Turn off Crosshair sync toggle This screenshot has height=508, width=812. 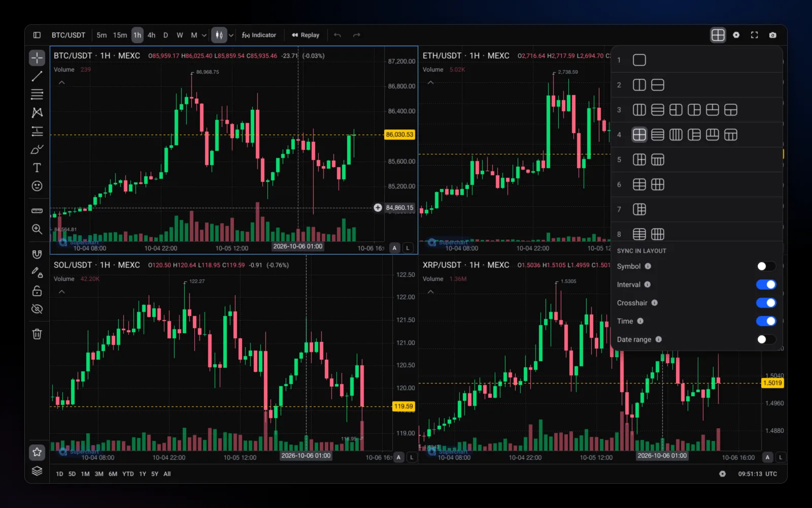(766, 303)
